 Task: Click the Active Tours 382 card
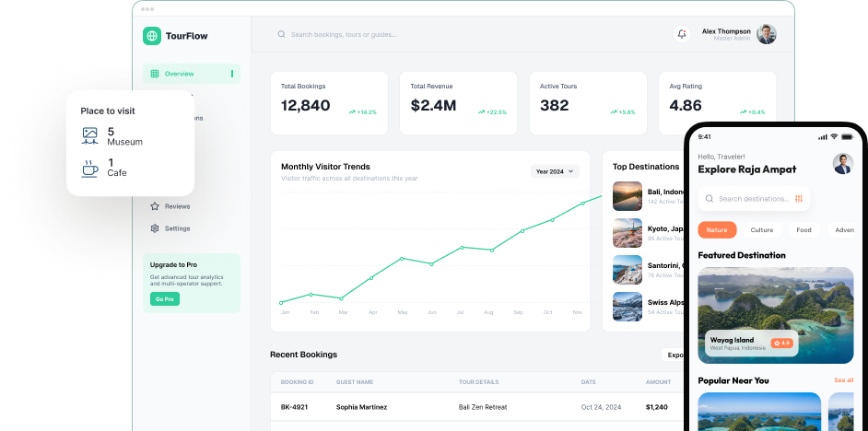point(588,103)
